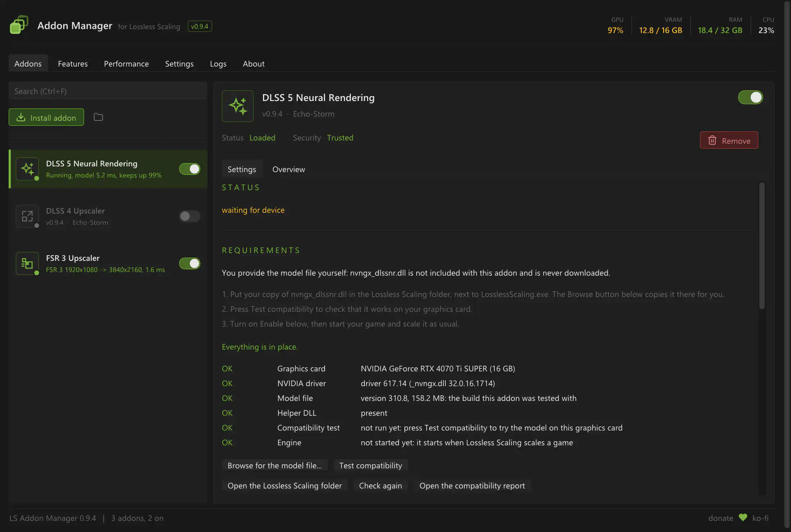Viewport: 791px width, 532px height.
Task: Open the Logs tab
Action: pos(218,64)
